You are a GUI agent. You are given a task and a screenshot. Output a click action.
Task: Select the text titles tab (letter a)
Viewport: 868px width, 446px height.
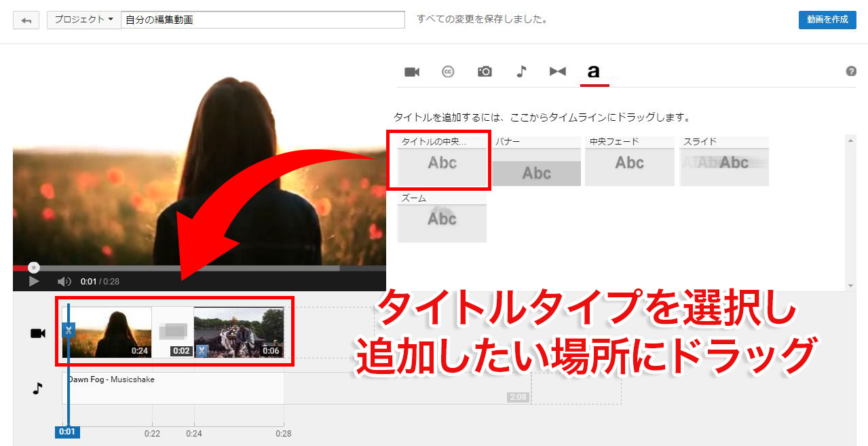click(x=594, y=72)
